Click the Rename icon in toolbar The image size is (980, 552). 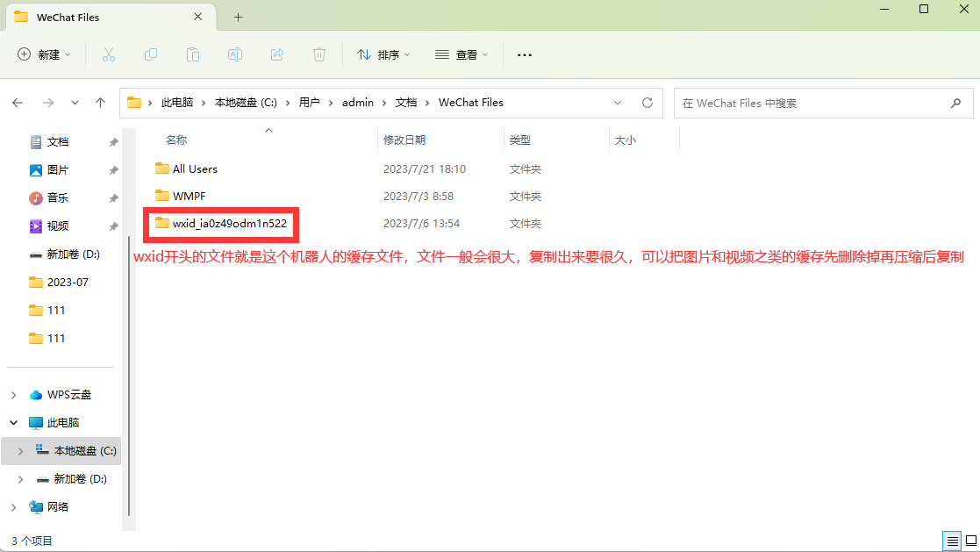[235, 54]
